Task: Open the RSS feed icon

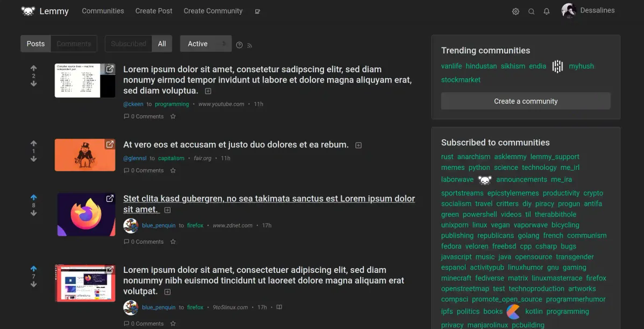Action: click(249, 45)
